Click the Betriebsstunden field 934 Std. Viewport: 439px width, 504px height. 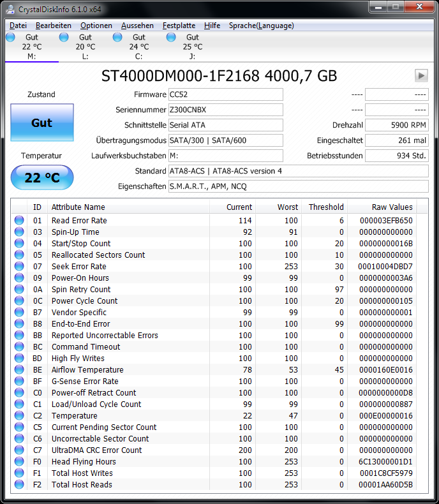pyautogui.click(x=397, y=156)
